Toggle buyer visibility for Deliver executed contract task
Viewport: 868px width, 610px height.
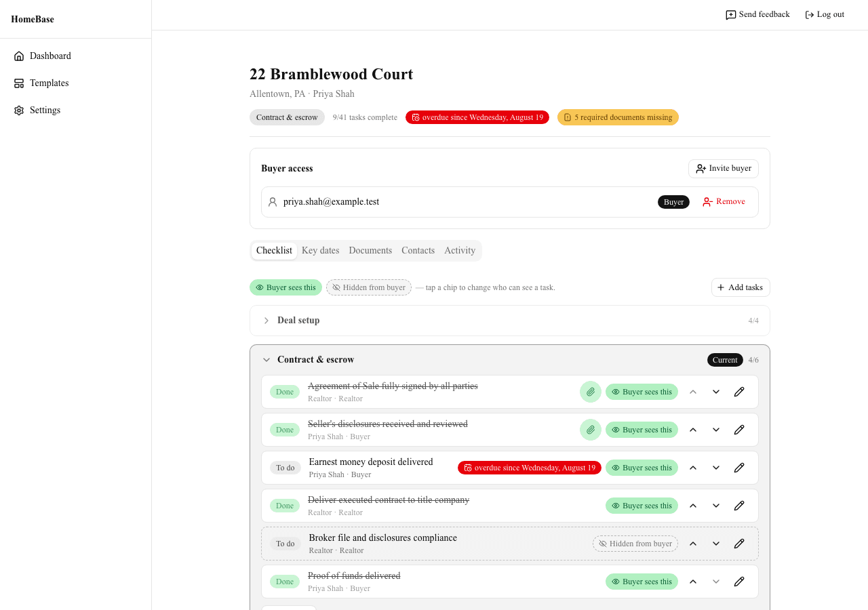(x=642, y=506)
